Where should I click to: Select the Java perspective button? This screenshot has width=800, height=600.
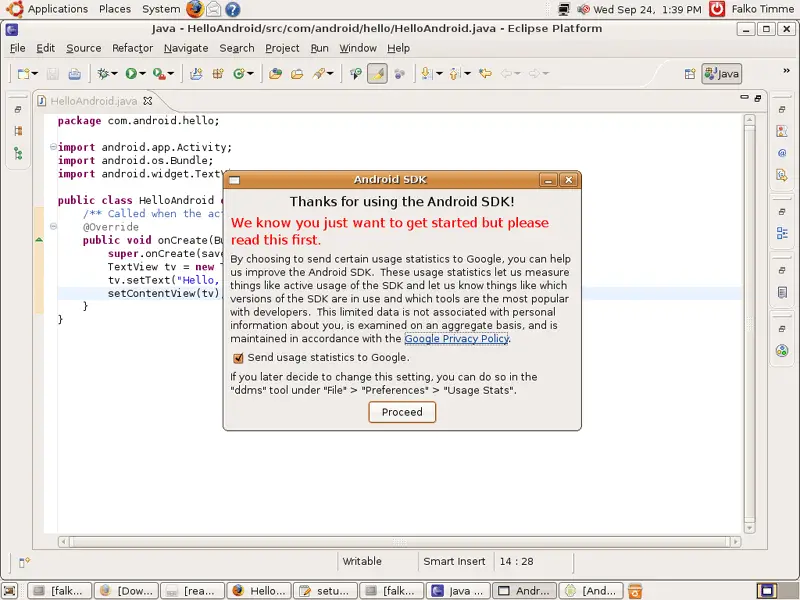[x=721, y=74]
